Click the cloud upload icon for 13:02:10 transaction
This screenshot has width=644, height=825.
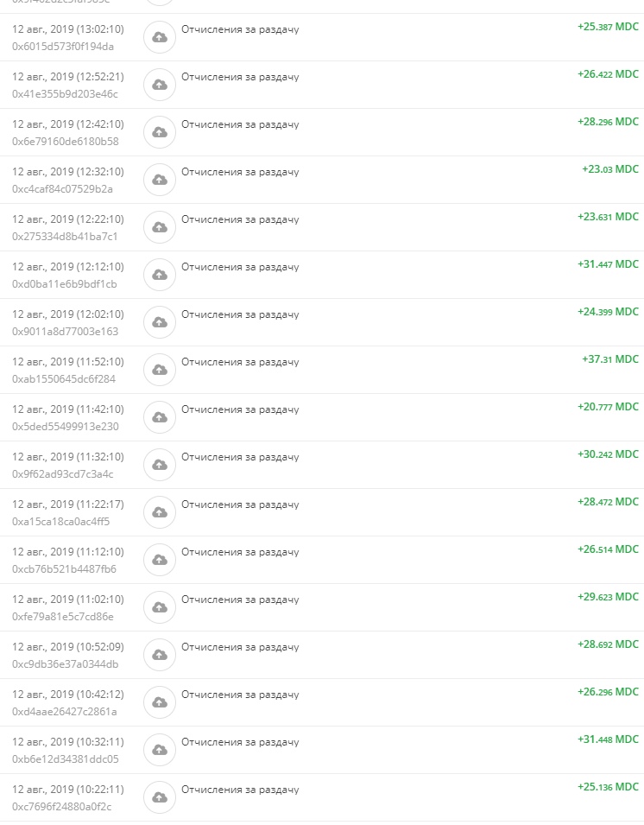[x=160, y=37]
